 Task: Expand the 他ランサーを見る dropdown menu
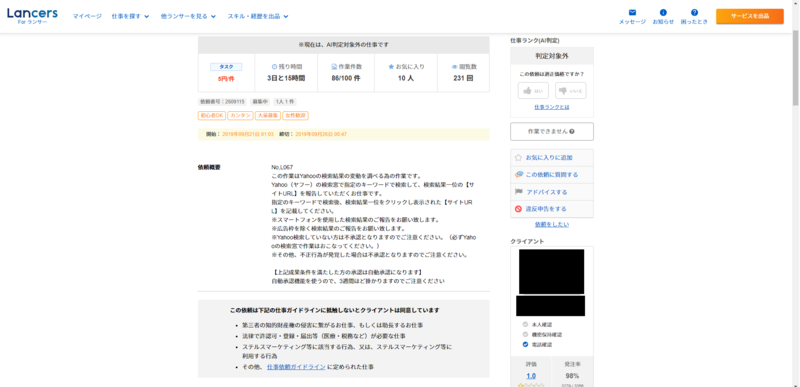188,16
